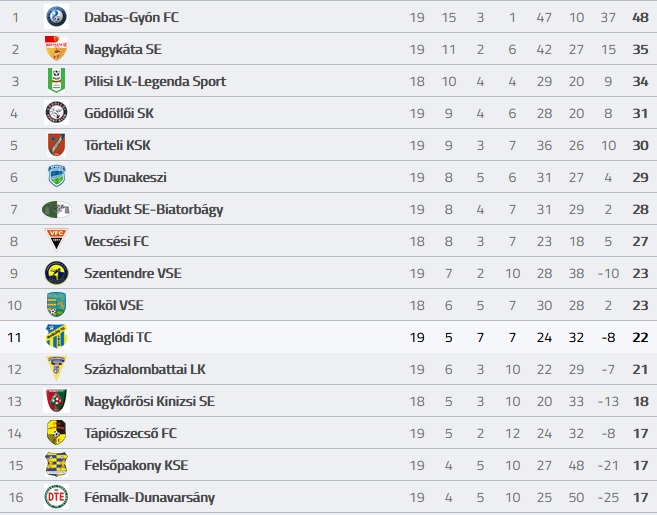Click the Nagykáta SE team logo
This screenshot has width=657, height=515.
coord(56,49)
